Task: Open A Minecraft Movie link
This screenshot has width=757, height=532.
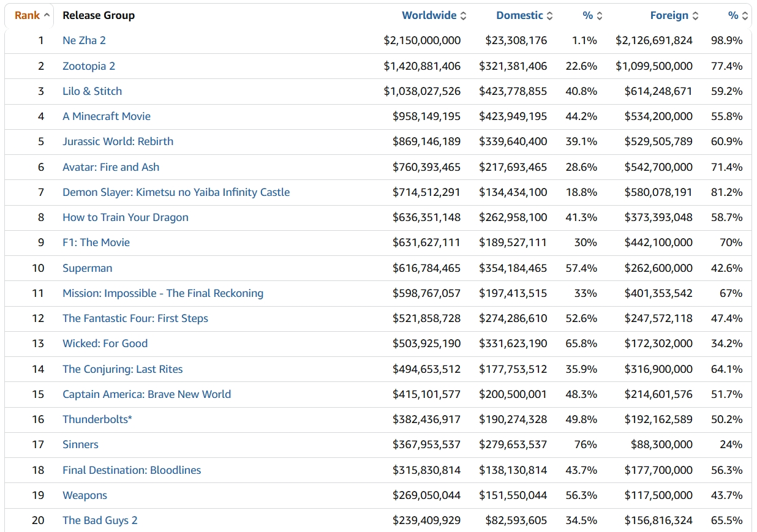Action: tap(107, 116)
